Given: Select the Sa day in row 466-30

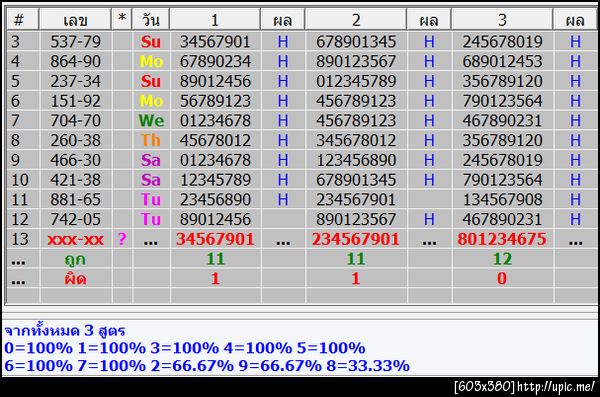Looking at the screenshot, I should click(x=151, y=160).
